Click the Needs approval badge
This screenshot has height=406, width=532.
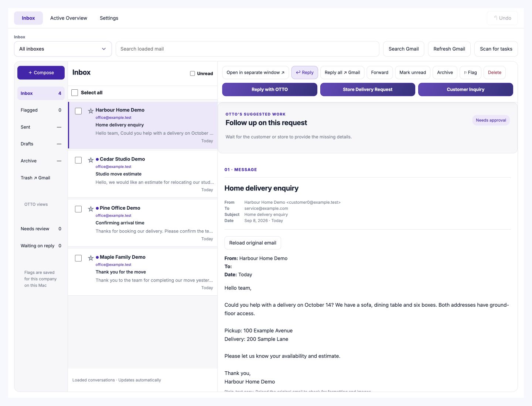(x=491, y=120)
